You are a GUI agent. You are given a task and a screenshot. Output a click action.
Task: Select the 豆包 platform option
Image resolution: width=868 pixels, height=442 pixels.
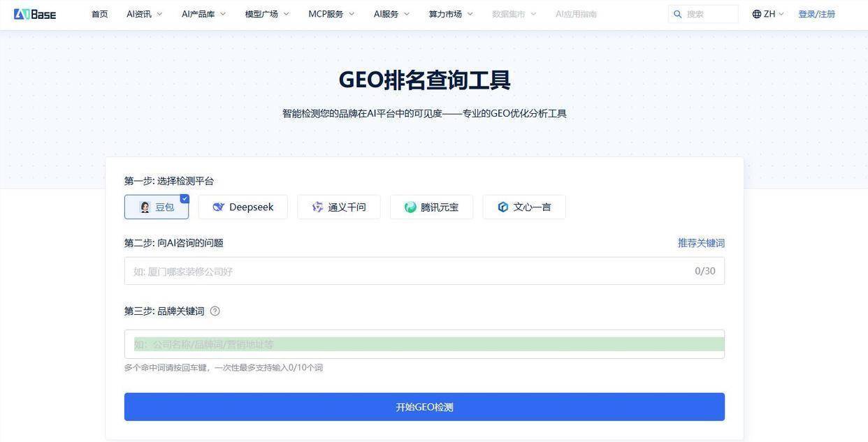coord(157,207)
